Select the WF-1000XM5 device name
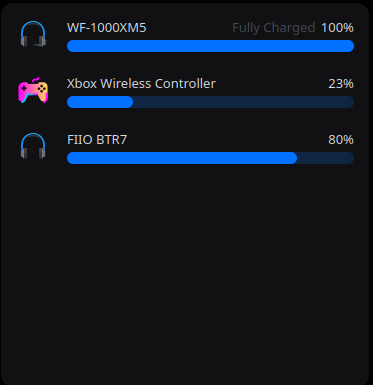 [x=107, y=28]
